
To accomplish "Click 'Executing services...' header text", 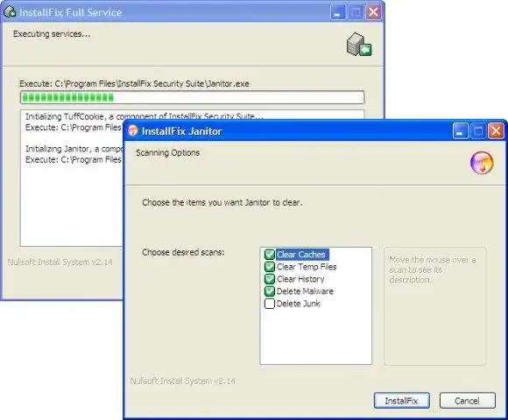I will pos(52,33).
